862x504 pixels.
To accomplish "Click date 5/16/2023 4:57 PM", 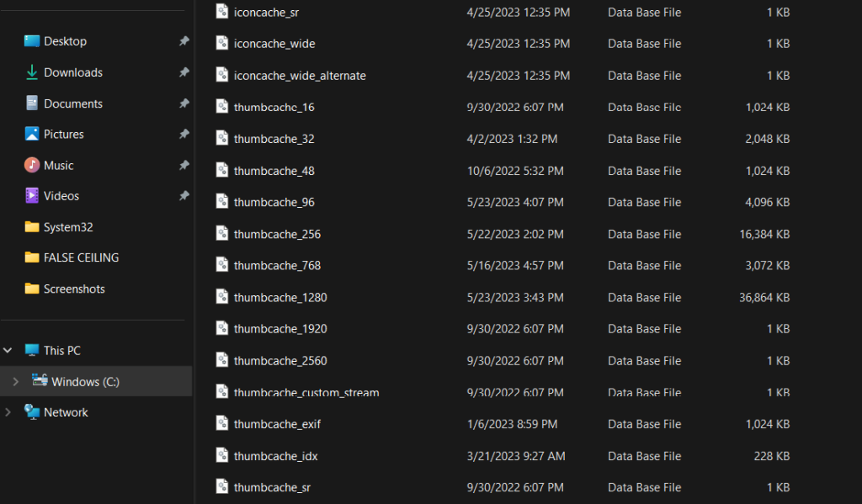I will pyautogui.click(x=515, y=266).
